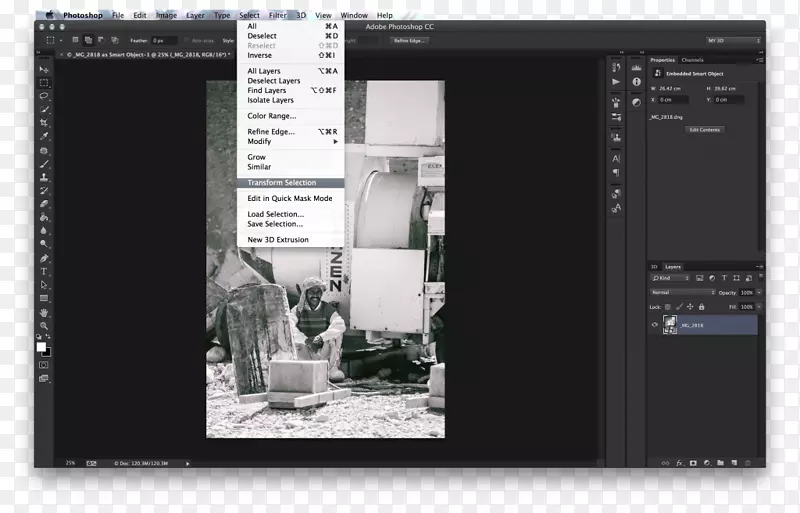The width and height of the screenshot is (800, 513).
Task: Select the Clone Stamp tool
Action: pos(44,177)
